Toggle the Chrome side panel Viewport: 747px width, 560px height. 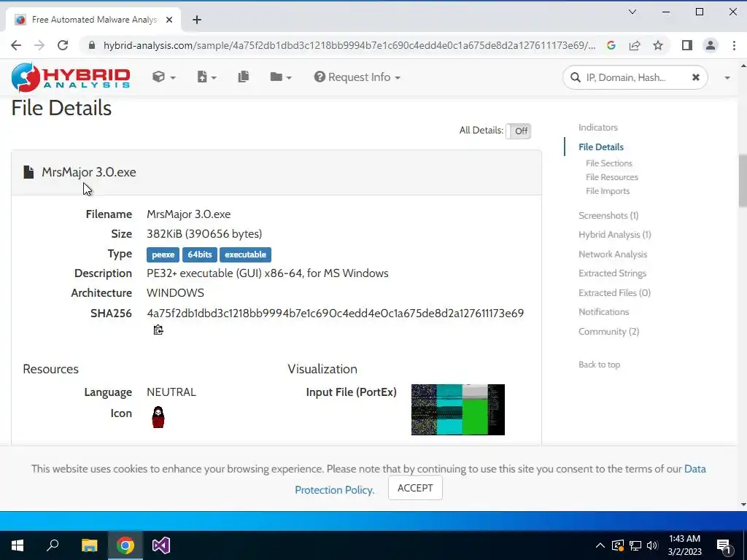click(x=686, y=45)
